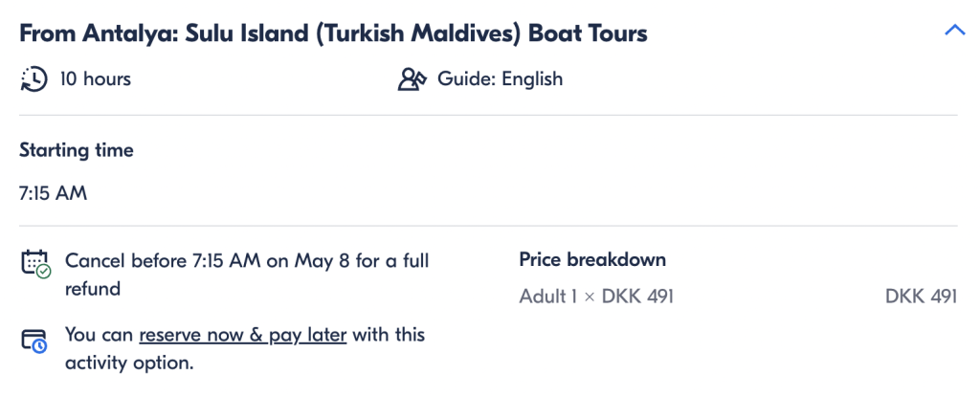Click the guide person icon beside Guide: English
980x397 pixels.
[412, 79]
